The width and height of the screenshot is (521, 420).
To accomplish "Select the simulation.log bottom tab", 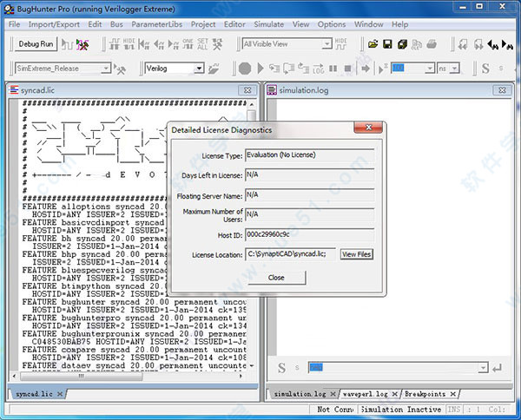I will pos(300,394).
